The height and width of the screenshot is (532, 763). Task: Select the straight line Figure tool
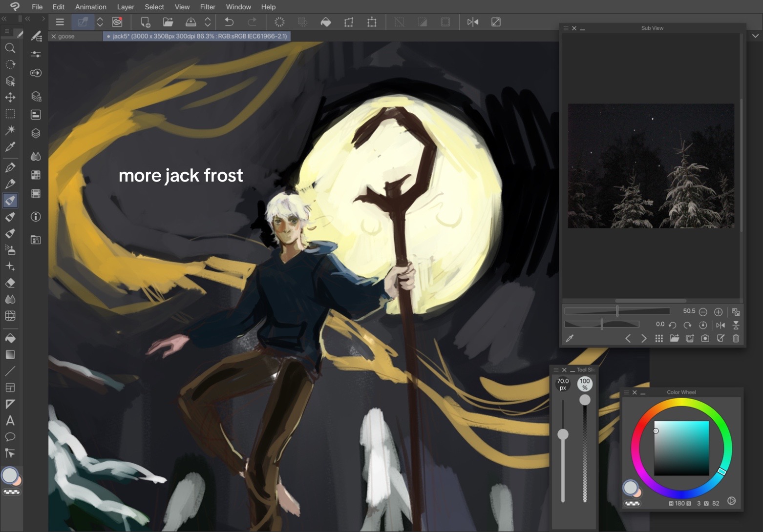tap(10, 371)
